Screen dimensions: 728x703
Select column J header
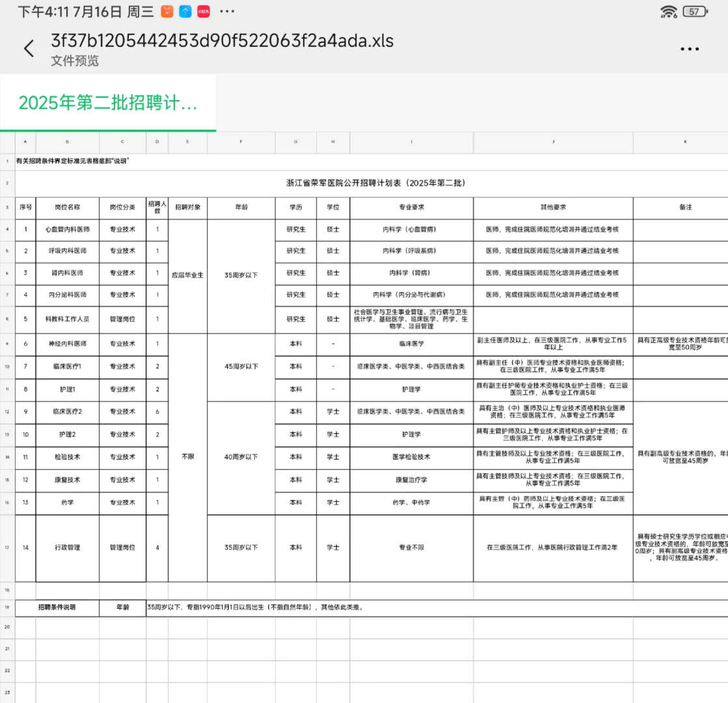553,142
